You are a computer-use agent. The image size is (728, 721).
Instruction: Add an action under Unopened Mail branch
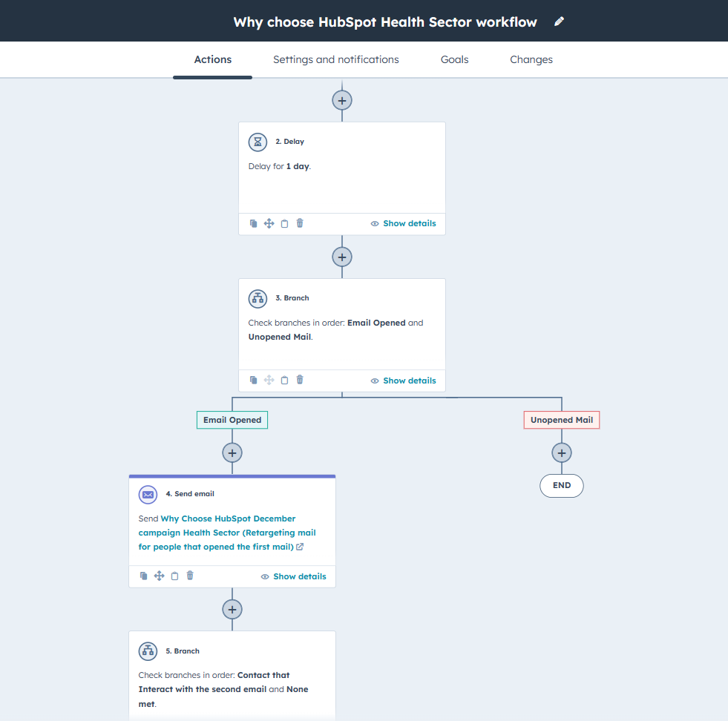(x=562, y=452)
